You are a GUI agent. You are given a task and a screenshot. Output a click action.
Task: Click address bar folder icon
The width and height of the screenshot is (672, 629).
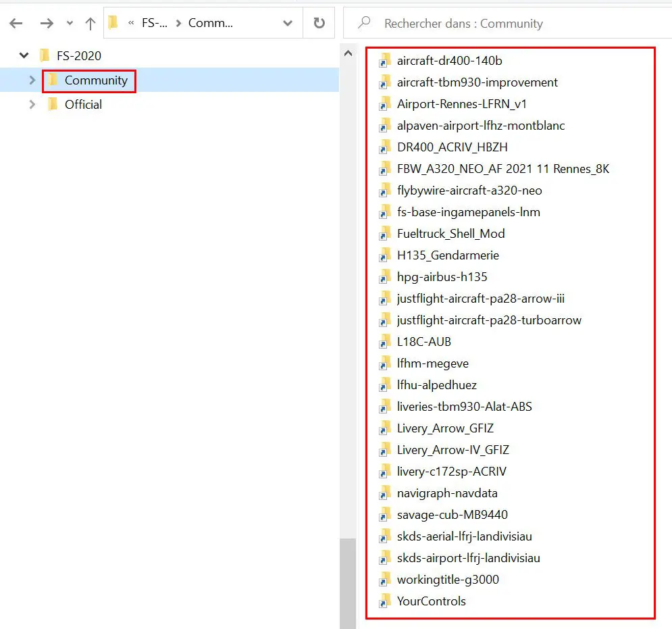click(x=113, y=22)
